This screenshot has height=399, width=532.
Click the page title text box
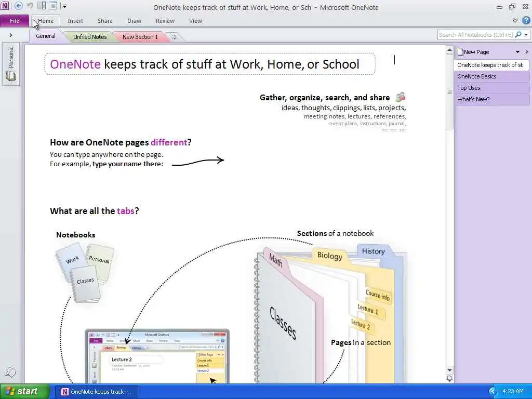coord(210,64)
